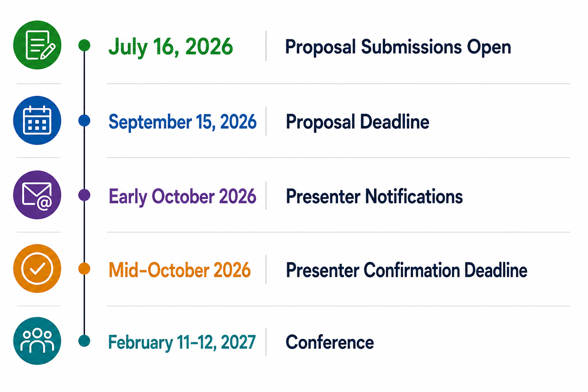Click the September 15, 2026 date
588x392 pixels.
pos(183,122)
